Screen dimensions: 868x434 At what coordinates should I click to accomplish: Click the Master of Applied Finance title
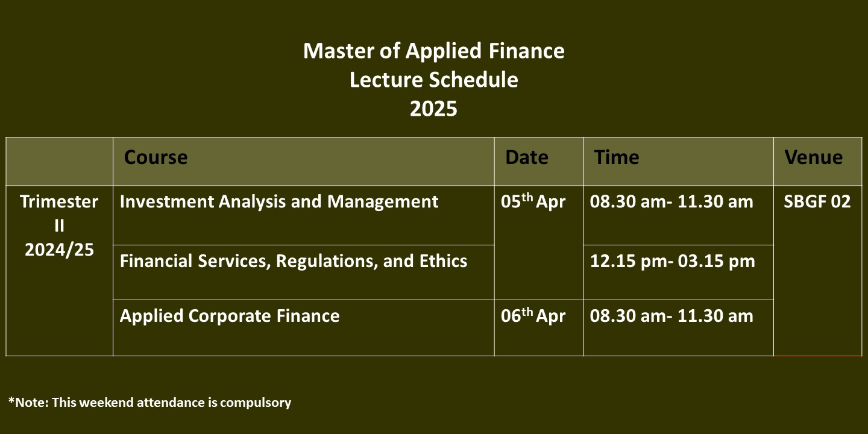click(x=433, y=51)
